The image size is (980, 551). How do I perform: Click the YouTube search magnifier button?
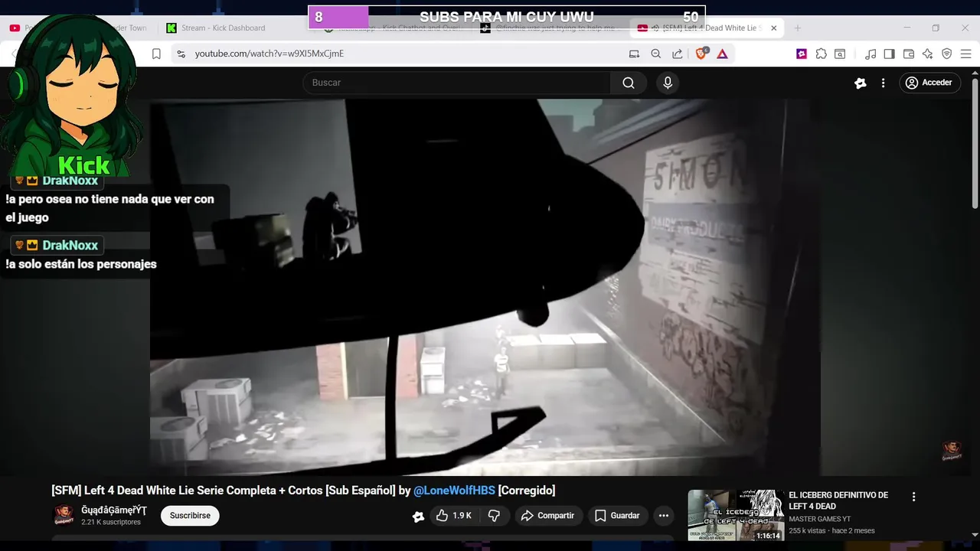[x=629, y=83]
